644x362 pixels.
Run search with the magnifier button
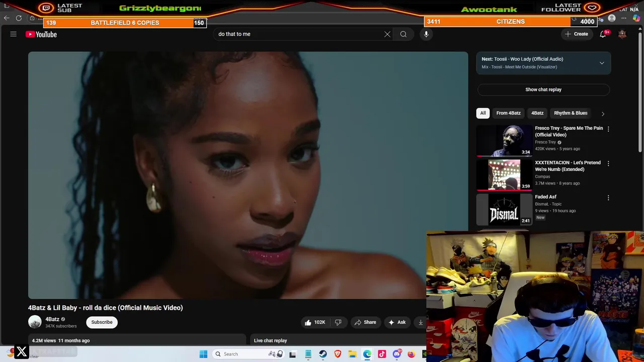(x=404, y=34)
